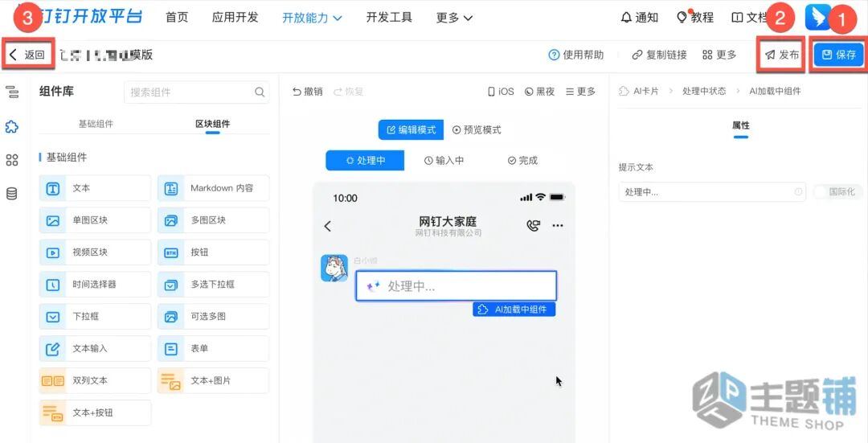868x443 pixels.
Task: Click the 白小微 chat avatar
Action: pyautogui.click(x=334, y=268)
